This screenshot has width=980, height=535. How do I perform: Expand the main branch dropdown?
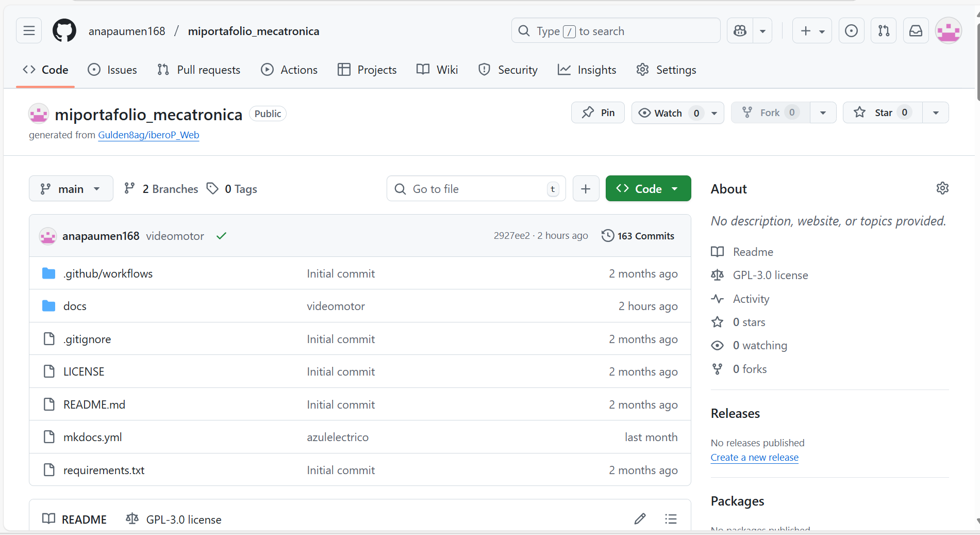[71, 189]
